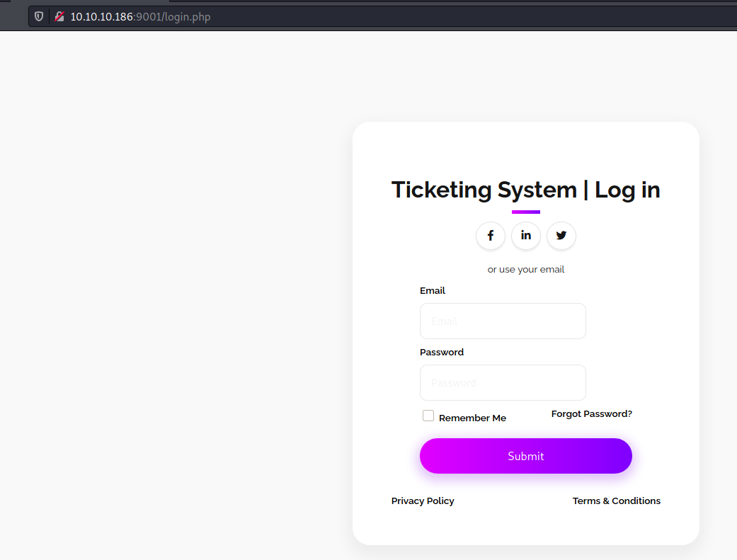Focus the Password input field
This screenshot has height=560, width=737.
pos(503,383)
